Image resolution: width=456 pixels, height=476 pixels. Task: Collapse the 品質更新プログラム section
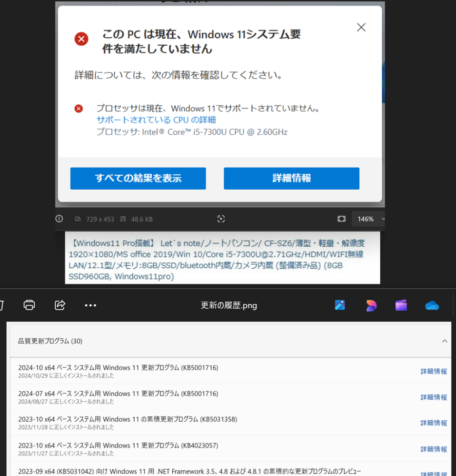coord(445,341)
